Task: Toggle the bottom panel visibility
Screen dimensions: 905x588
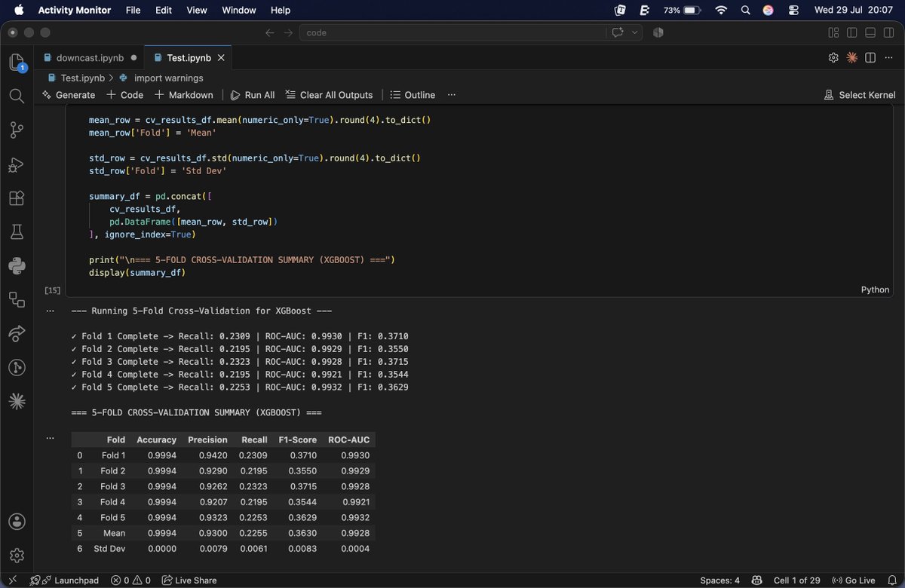Action: [x=870, y=32]
